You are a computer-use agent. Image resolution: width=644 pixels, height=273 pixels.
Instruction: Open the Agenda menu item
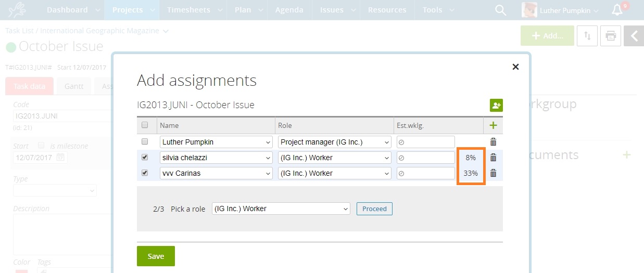[x=289, y=10]
